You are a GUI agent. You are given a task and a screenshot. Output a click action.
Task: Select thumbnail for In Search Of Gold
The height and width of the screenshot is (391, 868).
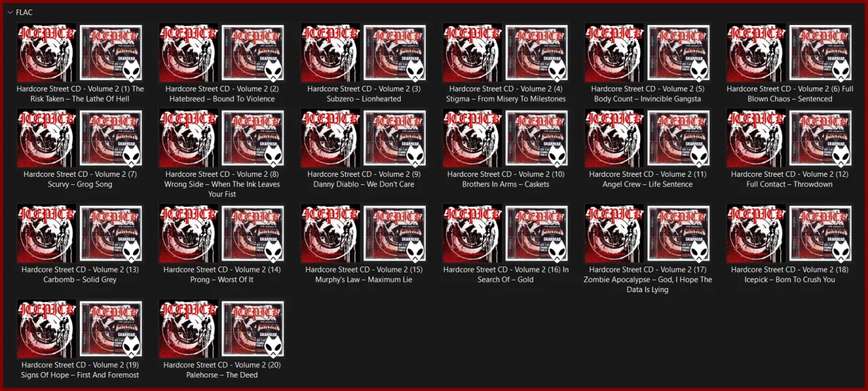(506, 234)
